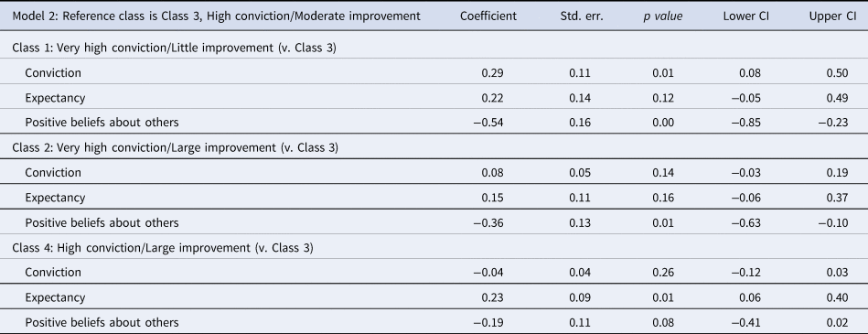
Task: Click the Class 1 Expectancy p value 0.12
Action: pos(663,98)
